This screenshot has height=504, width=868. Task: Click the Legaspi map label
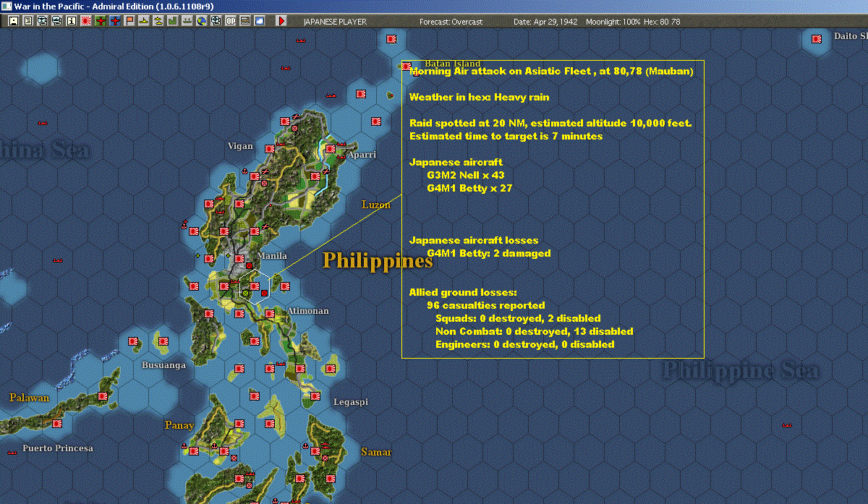pyautogui.click(x=351, y=402)
